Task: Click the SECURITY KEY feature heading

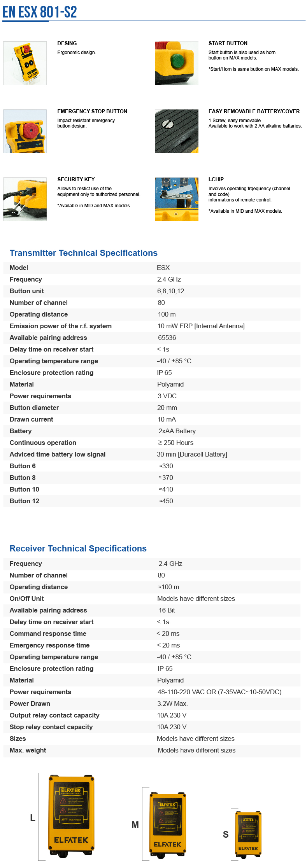Action: click(76, 179)
